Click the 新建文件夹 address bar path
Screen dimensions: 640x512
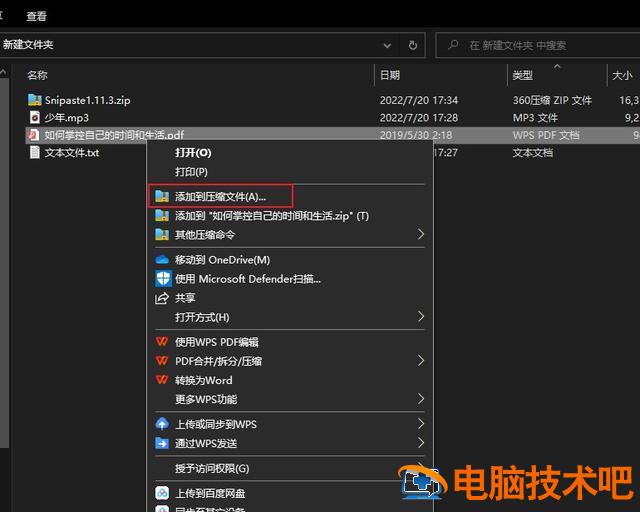(x=28, y=45)
